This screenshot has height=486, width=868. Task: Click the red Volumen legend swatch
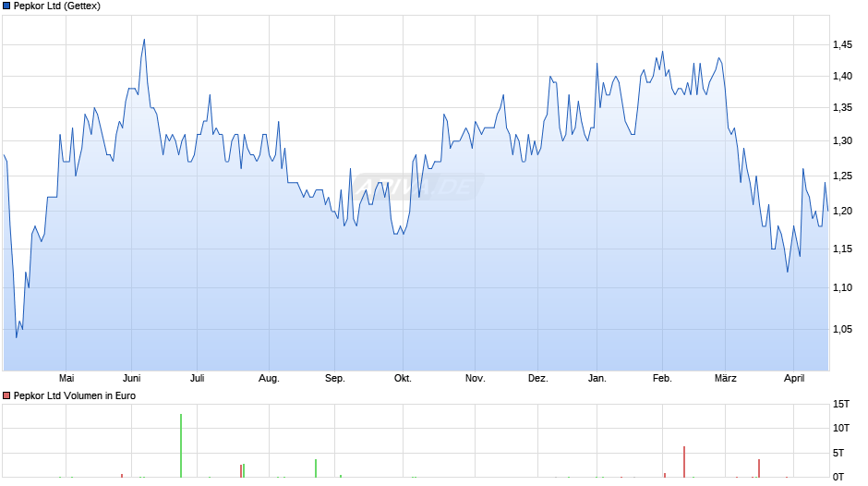tap(6, 395)
